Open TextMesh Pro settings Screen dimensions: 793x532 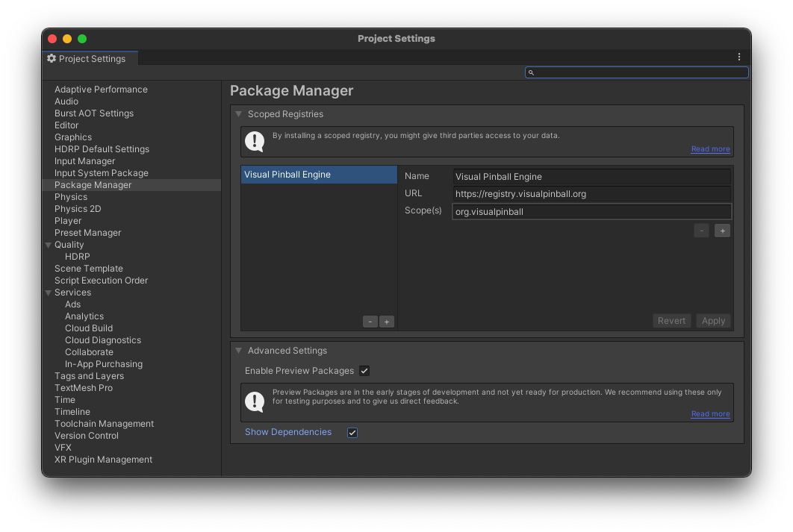[x=84, y=388]
